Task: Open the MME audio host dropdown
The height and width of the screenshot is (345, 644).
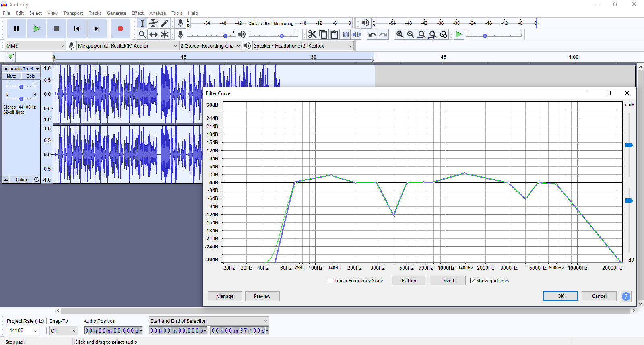Action: [x=35, y=46]
